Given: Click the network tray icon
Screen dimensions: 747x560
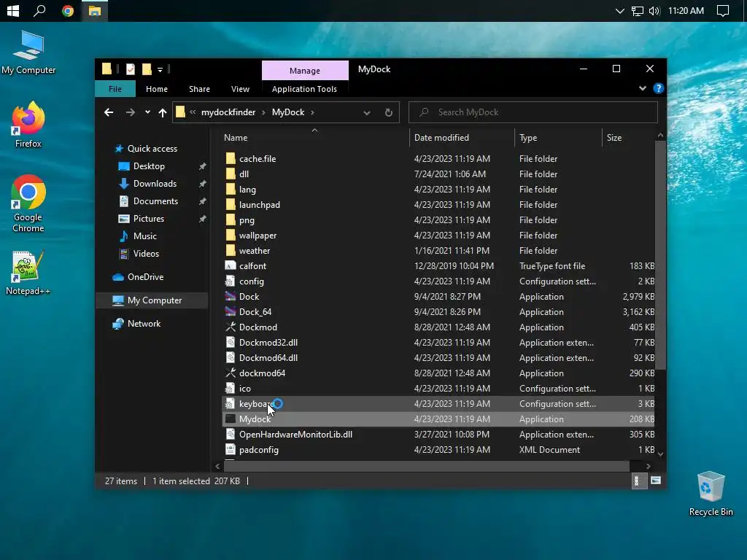Looking at the screenshot, I should 637,10.
